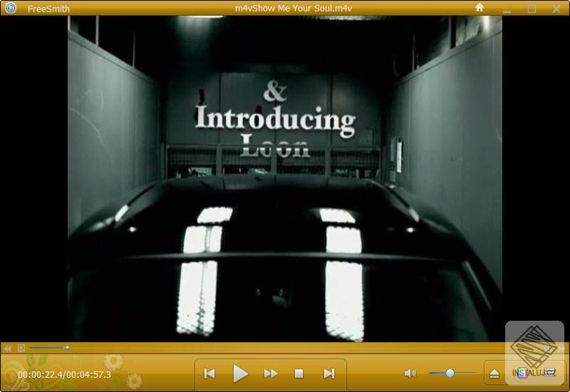Skip to the next track
The width and height of the screenshot is (570, 392).
[x=329, y=373]
